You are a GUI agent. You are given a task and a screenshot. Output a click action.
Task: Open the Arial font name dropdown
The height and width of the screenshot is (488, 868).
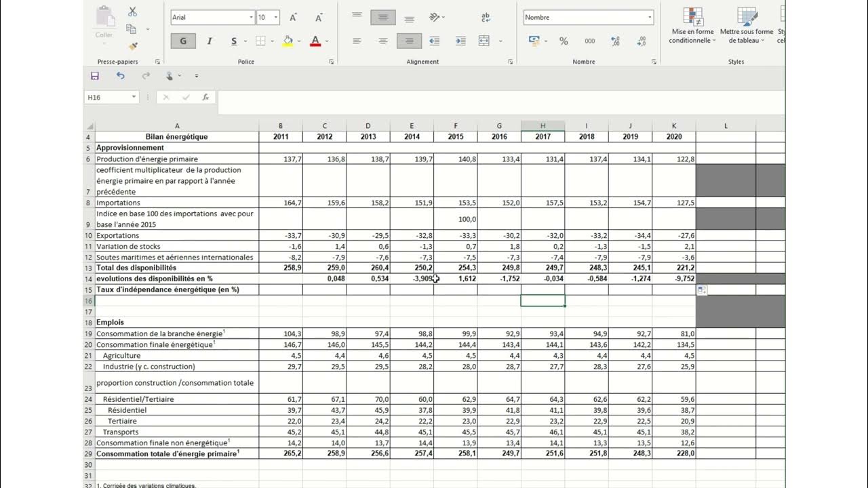(x=252, y=18)
